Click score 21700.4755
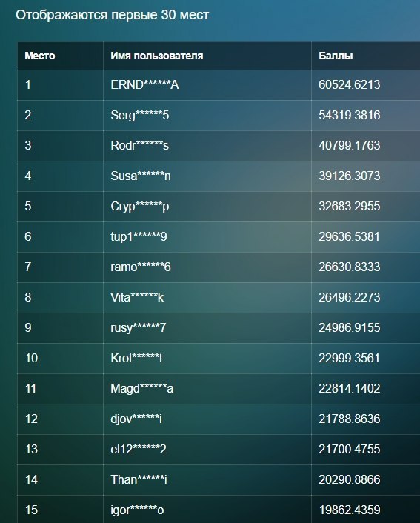This screenshot has width=420, height=523. coord(350,449)
